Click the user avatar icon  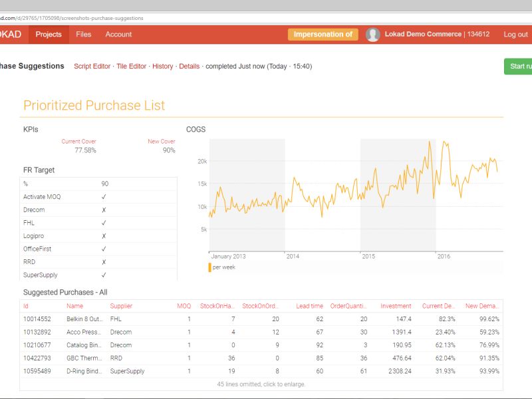pyautogui.click(x=372, y=35)
